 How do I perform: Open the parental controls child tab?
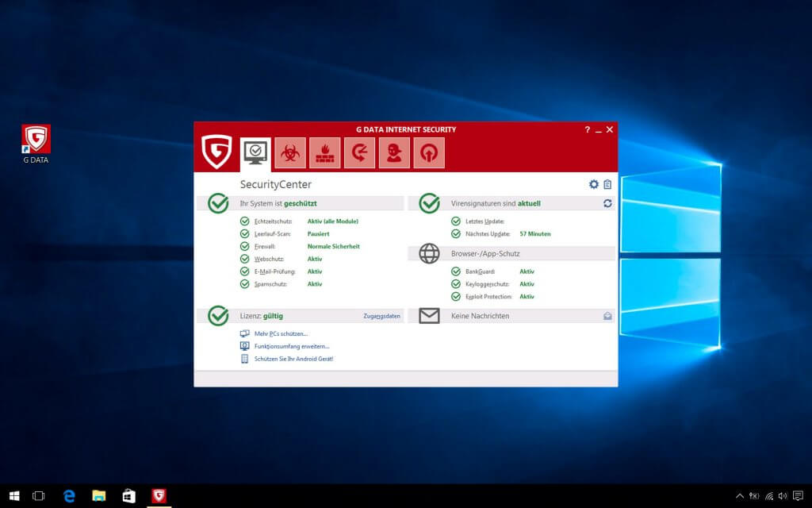394,153
